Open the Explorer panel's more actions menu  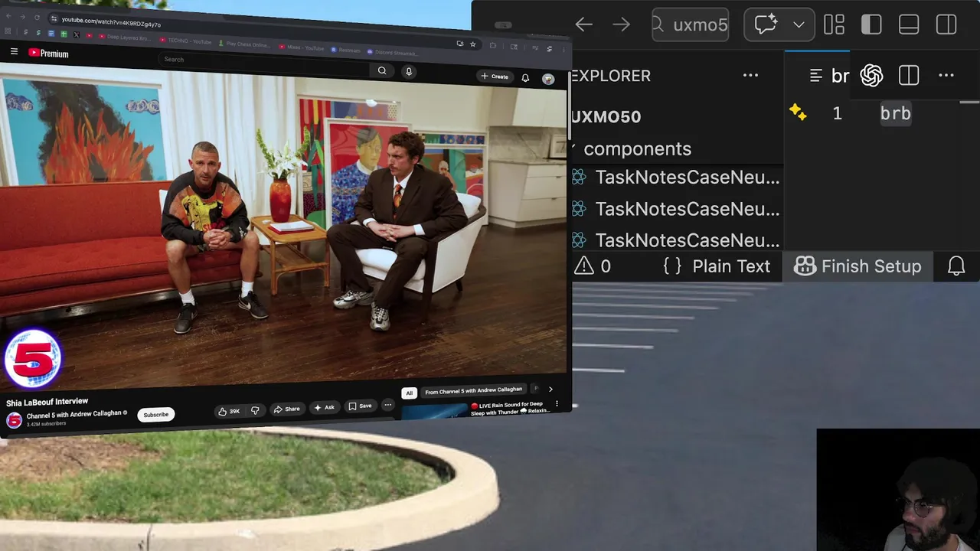pyautogui.click(x=750, y=75)
